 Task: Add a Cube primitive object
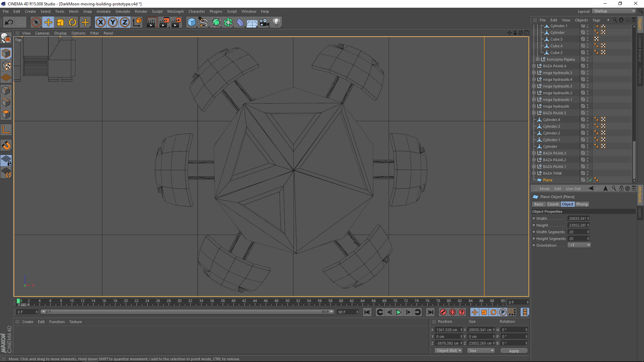pos(192,22)
